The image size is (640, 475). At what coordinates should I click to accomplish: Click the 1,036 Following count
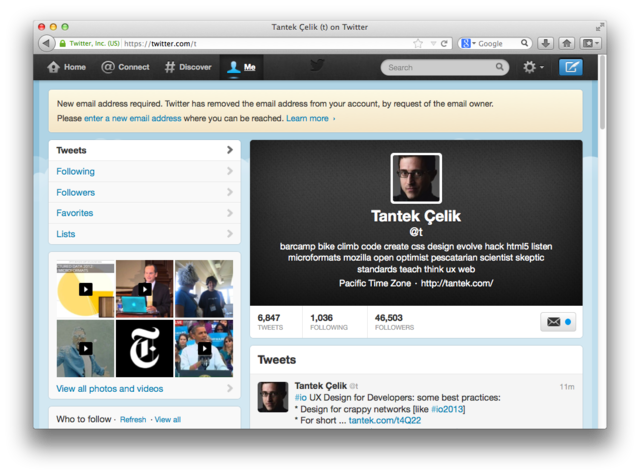tap(329, 322)
